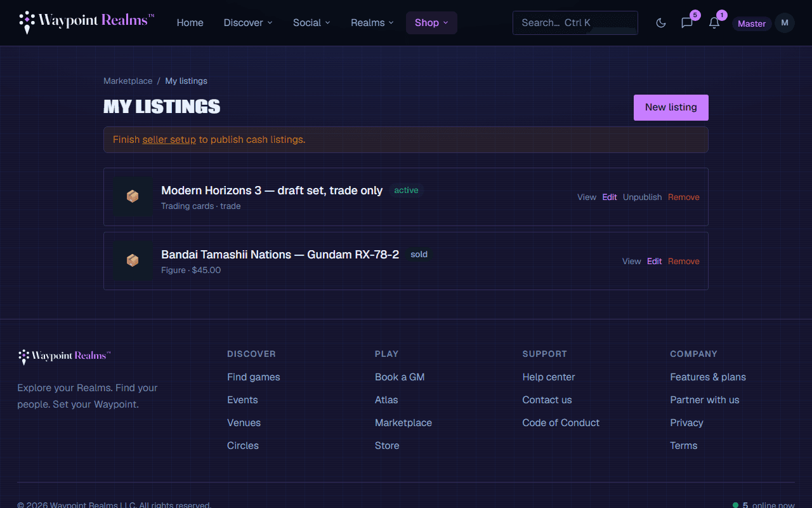Click the New listing button

(x=671, y=107)
